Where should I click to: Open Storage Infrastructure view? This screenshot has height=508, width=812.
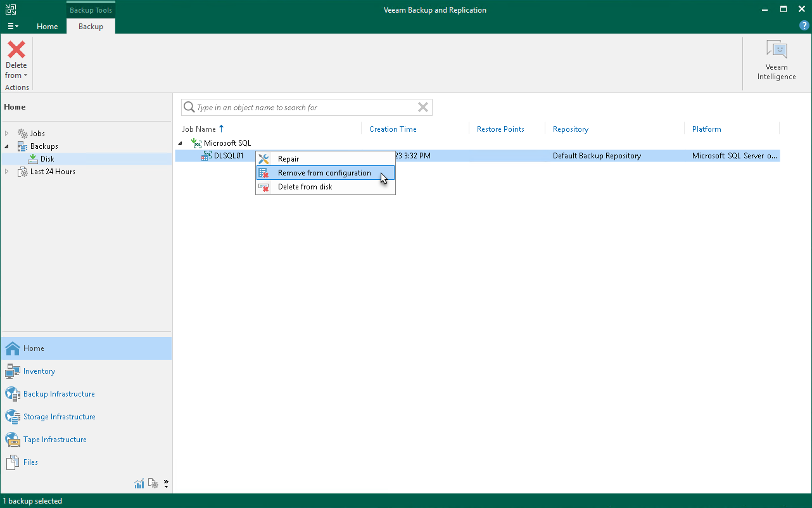86,417
